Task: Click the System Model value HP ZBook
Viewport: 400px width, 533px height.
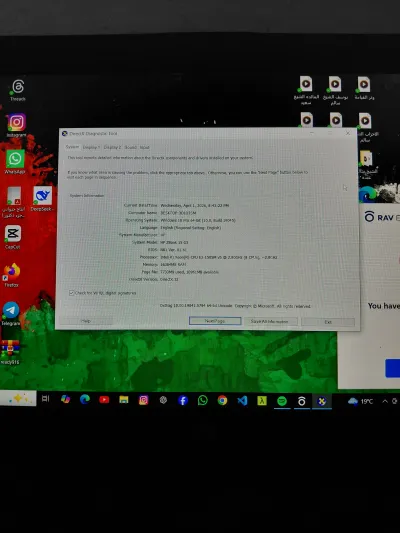Action: 174,242
